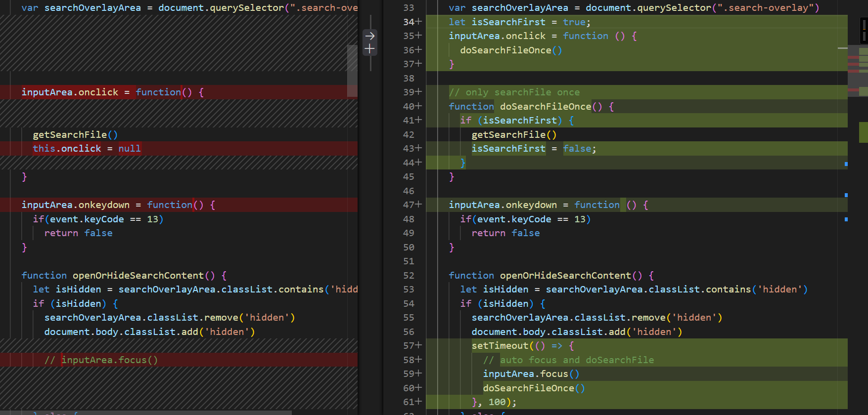Click removed 'inputArea.onclick = function() {' in left pane
This screenshot has height=415, width=868.
coord(112,92)
